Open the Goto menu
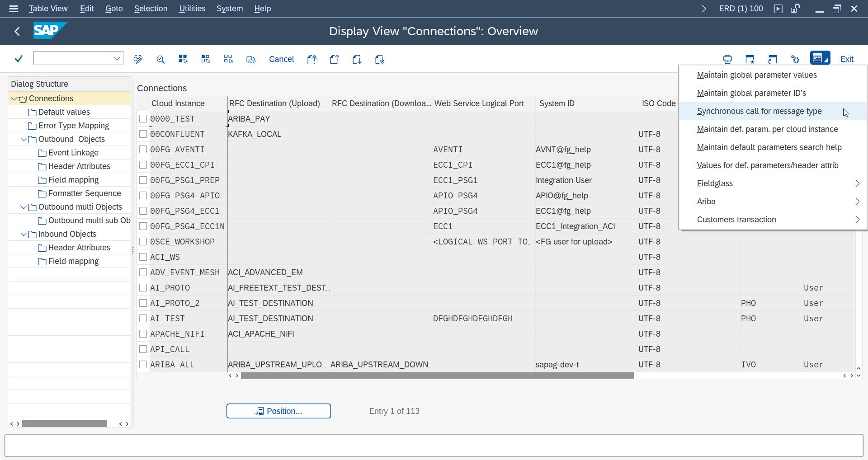Viewport: 868px width, 460px height. pyautogui.click(x=114, y=9)
